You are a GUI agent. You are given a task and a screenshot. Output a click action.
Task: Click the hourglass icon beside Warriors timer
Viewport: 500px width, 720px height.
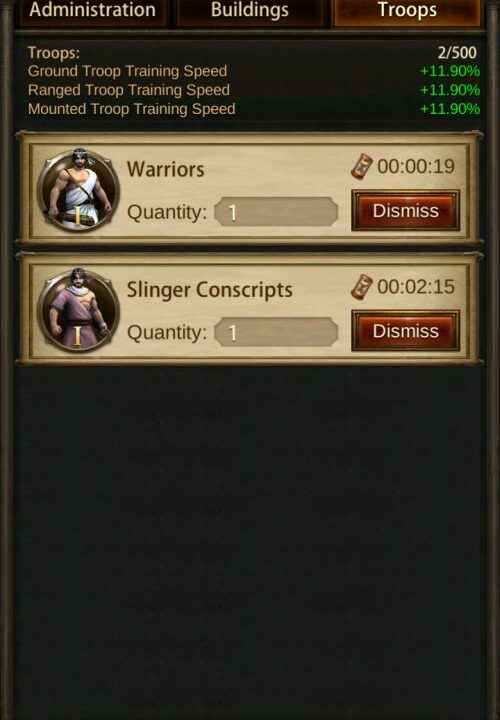click(362, 166)
